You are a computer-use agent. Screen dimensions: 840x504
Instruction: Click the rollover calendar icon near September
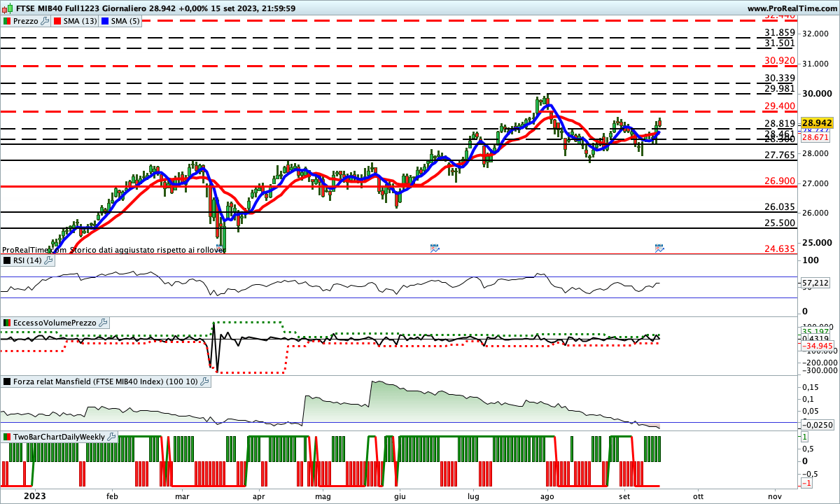659,248
